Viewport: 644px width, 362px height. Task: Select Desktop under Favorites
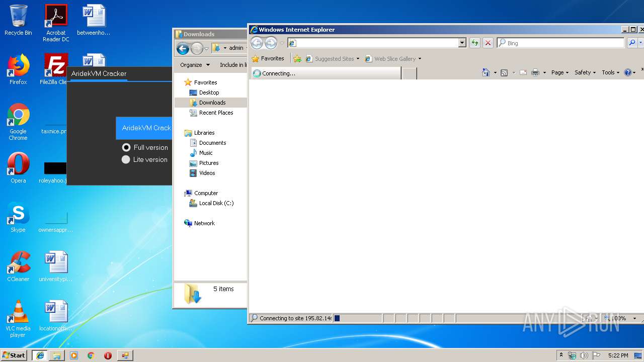coord(209,93)
